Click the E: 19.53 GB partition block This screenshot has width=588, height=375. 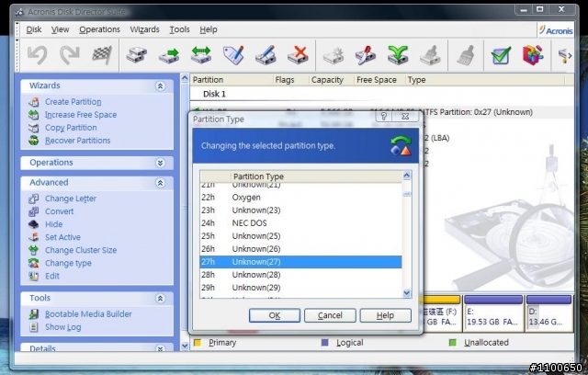point(493,313)
